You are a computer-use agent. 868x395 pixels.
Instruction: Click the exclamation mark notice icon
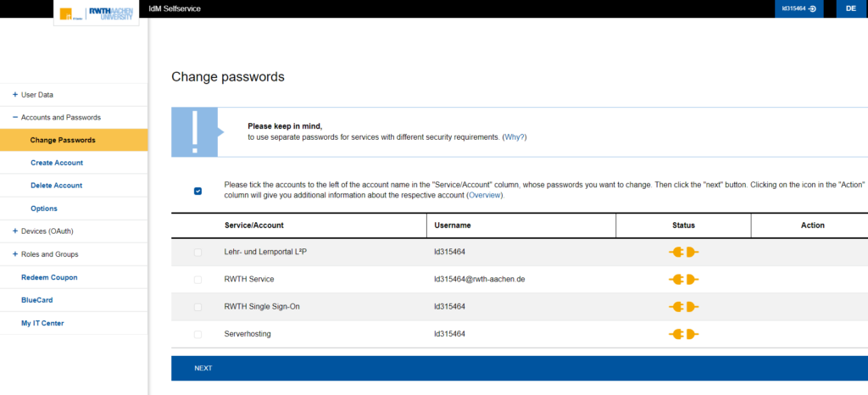pos(194,132)
